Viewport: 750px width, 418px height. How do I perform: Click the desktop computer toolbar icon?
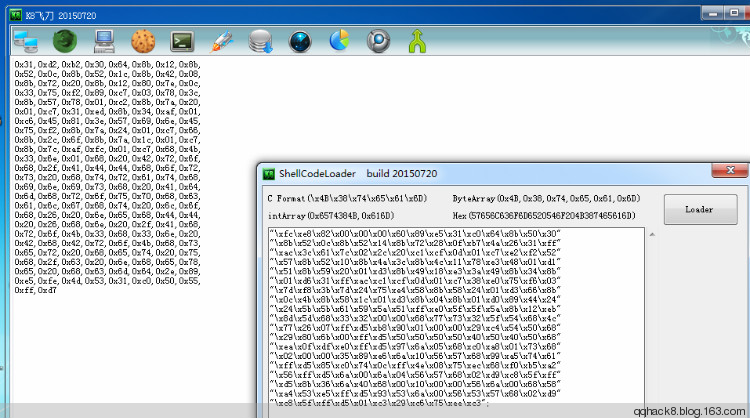[x=104, y=41]
